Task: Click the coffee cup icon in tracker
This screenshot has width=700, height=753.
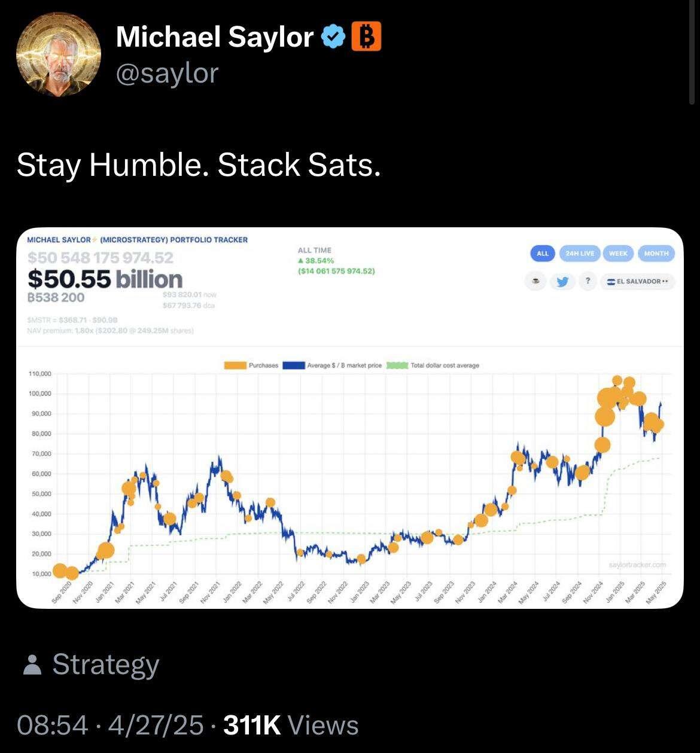Action: pyautogui.click(x=536, y=281)
